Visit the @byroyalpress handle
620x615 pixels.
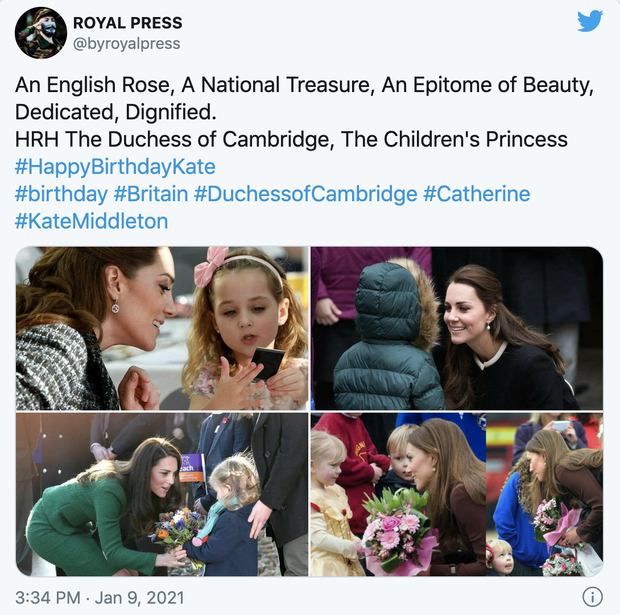coord(127,44)
